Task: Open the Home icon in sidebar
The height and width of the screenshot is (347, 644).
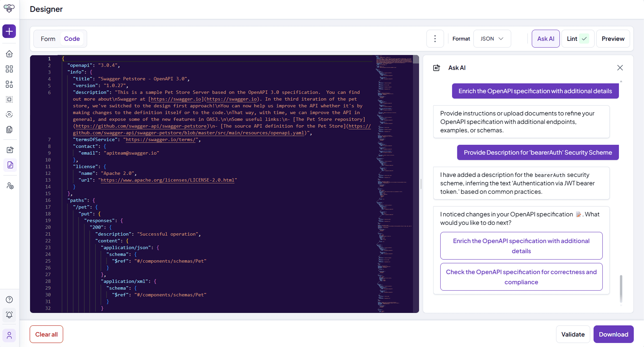Action: 9,54
